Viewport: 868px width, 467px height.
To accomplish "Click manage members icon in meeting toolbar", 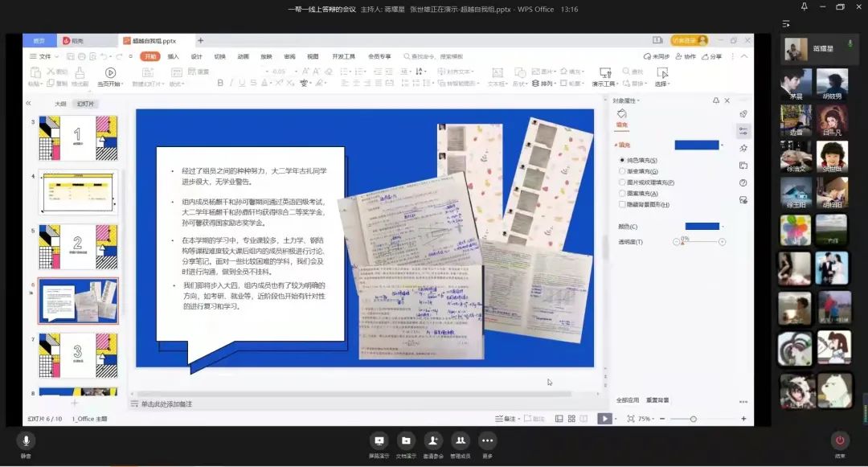I will point(460,440).
